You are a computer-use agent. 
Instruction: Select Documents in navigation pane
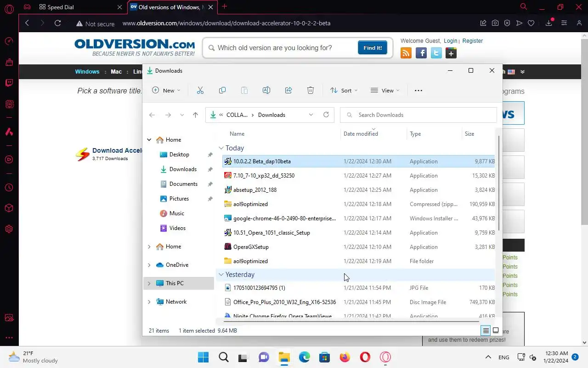pyautogui.click(x=183, y=184)
